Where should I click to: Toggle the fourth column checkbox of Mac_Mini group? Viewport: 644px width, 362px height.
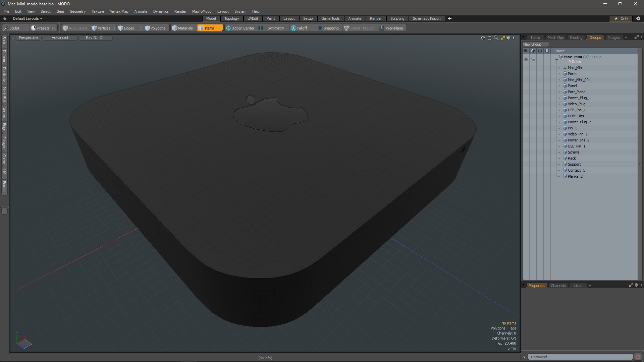pyautogui.click(x=547, y=59)
